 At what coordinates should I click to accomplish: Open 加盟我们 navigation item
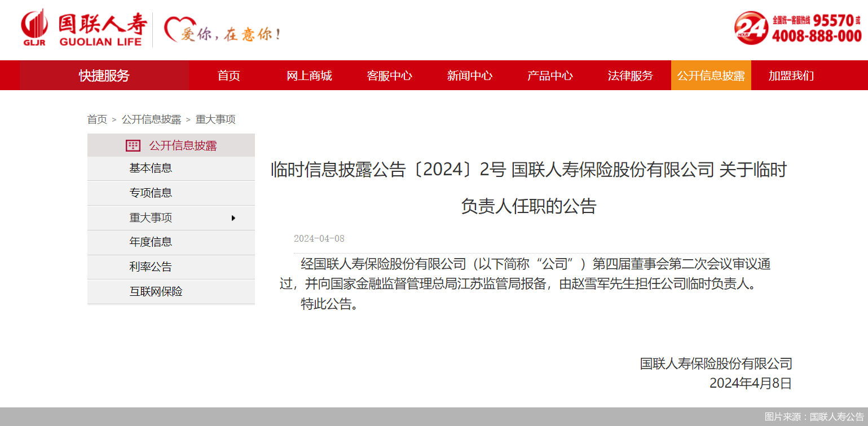(791, 76)
